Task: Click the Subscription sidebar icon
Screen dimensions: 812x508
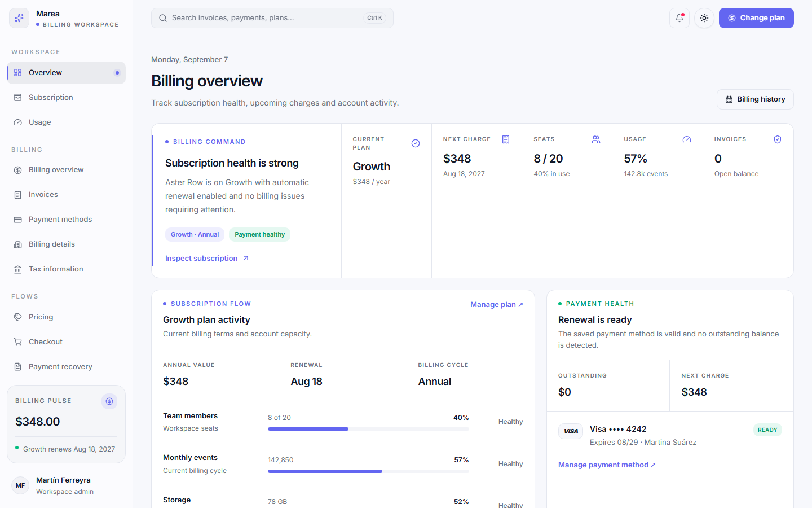Action: pyautogui.click(x=18, y=98)
